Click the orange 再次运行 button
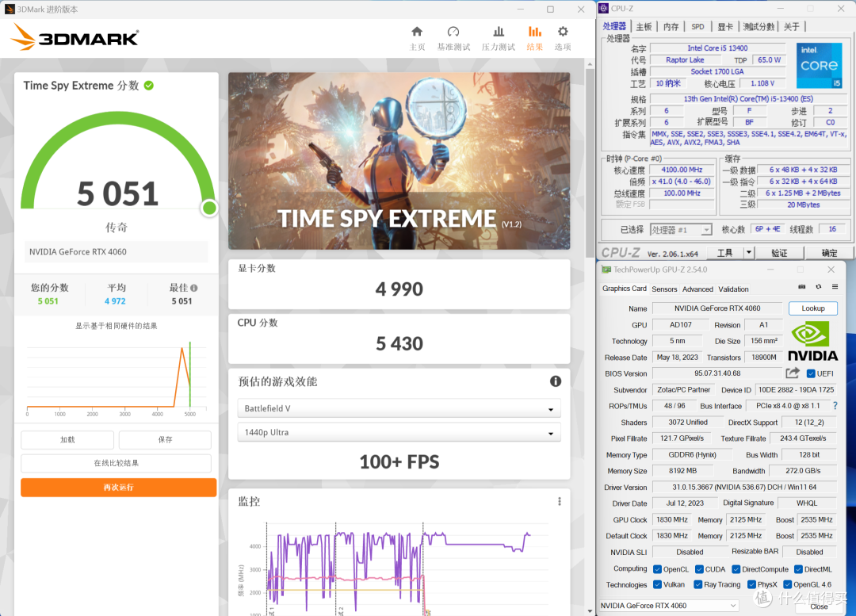The width and height of the screenshot is (856, 616). [118, 487]
